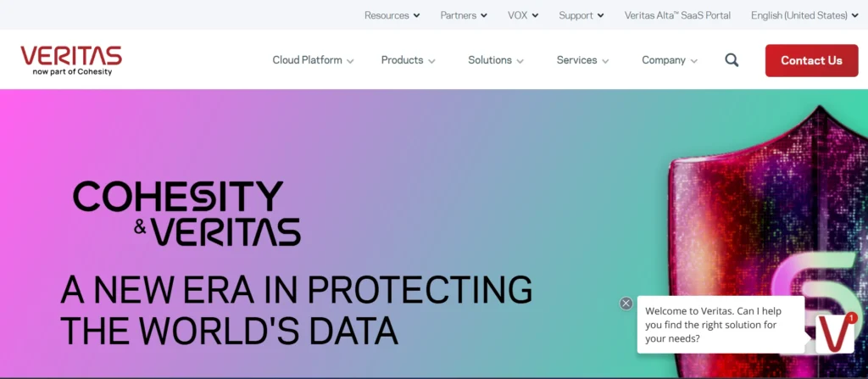Expand the Products menu

point(408,60)
